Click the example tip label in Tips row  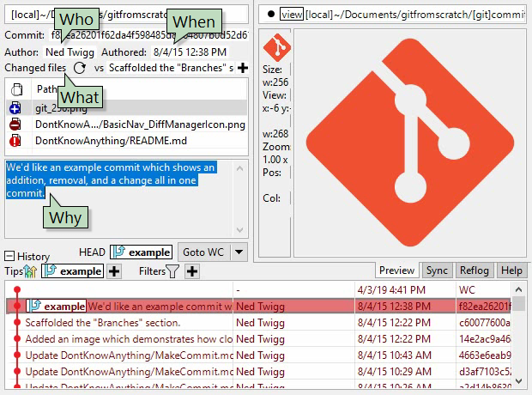tap(73, 271)
